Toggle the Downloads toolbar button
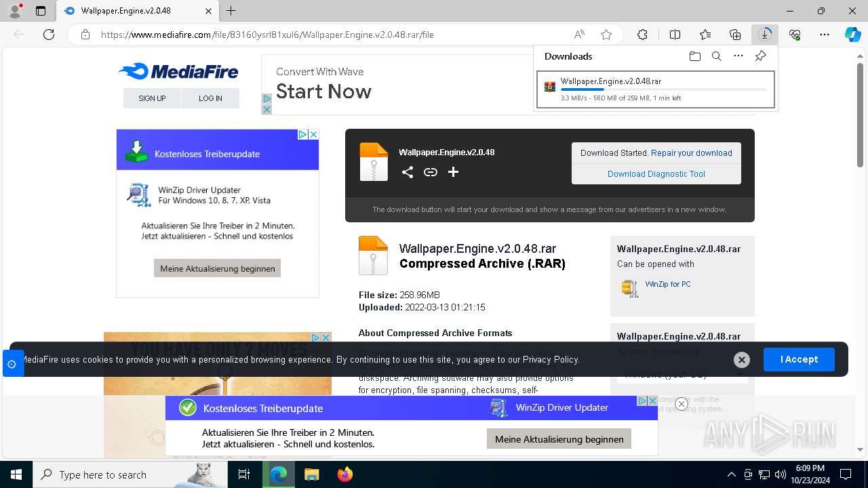This screenshot has height=488, width=868. click(765, 35)
